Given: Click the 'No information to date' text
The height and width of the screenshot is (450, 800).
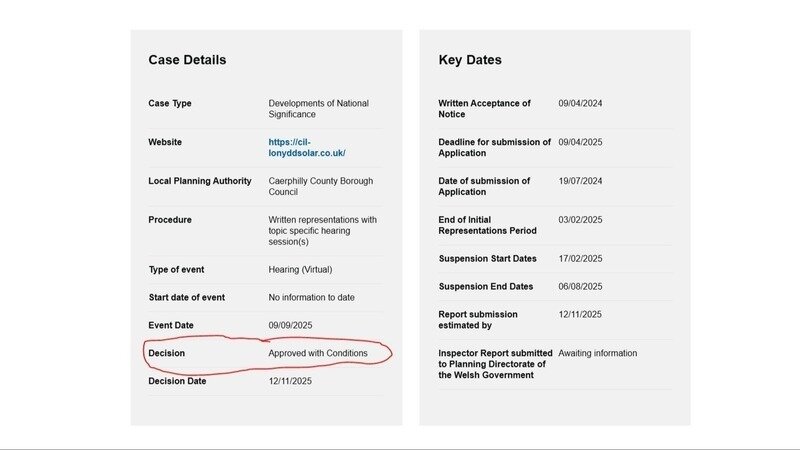Looking at the screenshot, I should click(311, 297).
